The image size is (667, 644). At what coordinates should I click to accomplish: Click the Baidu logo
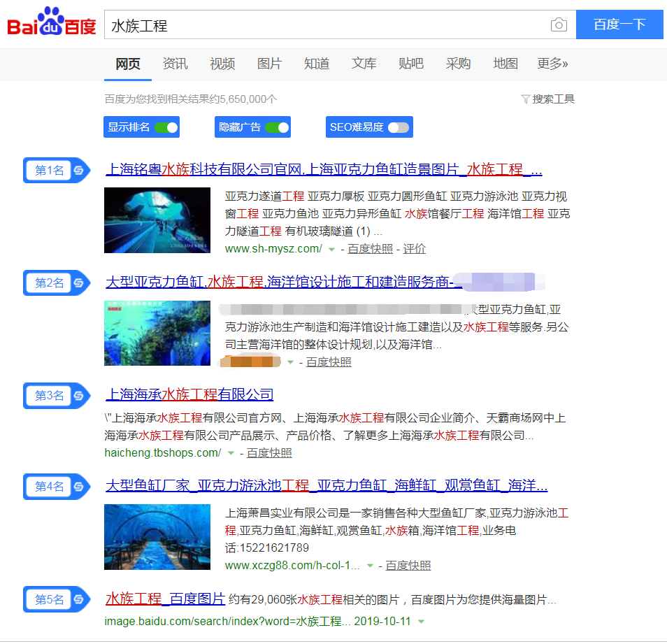[x=52, y=21]
